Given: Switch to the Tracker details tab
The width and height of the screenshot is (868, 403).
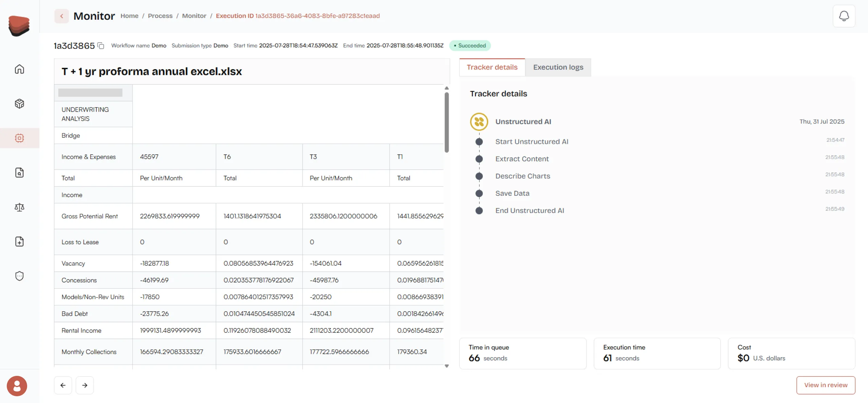Looking at the screenshot, I should pyautogui.click(x=492, y=67).
